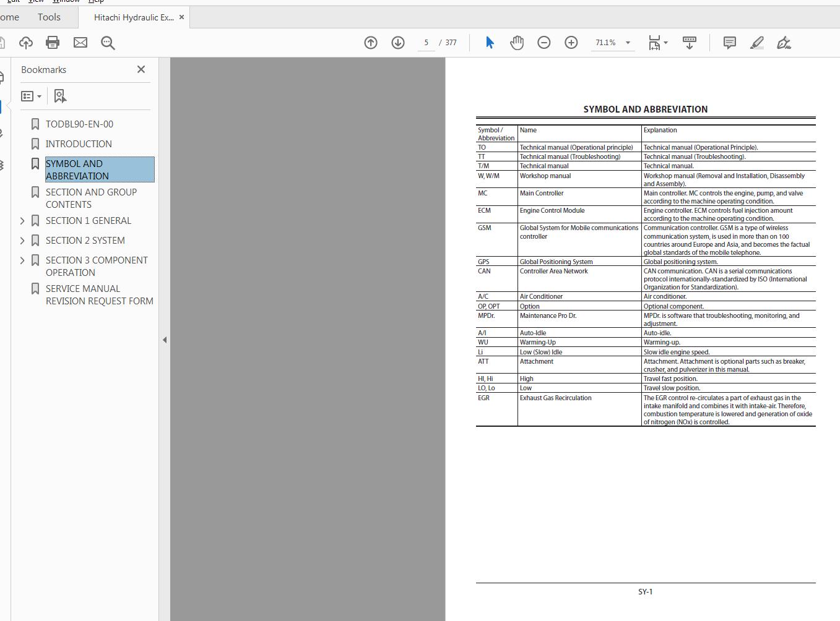Click the 'GSM' abbreviation cell
The height and width of the screenshot is (621, 840).
496,240
